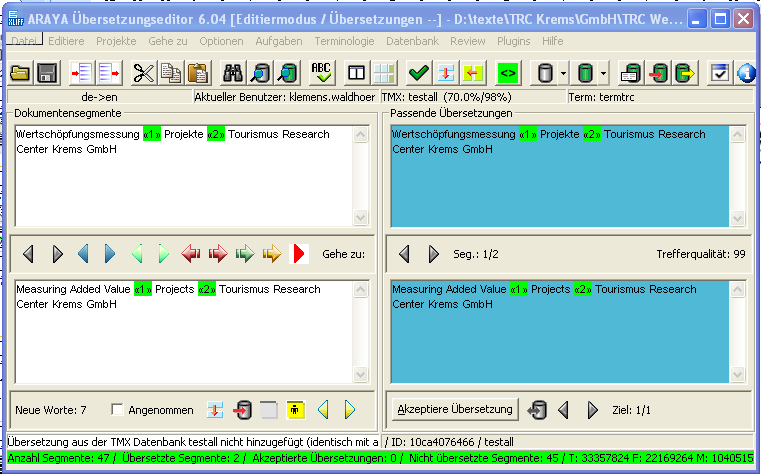Click the scissors cut icon
The image size is (761, 474).
(144, 72)
